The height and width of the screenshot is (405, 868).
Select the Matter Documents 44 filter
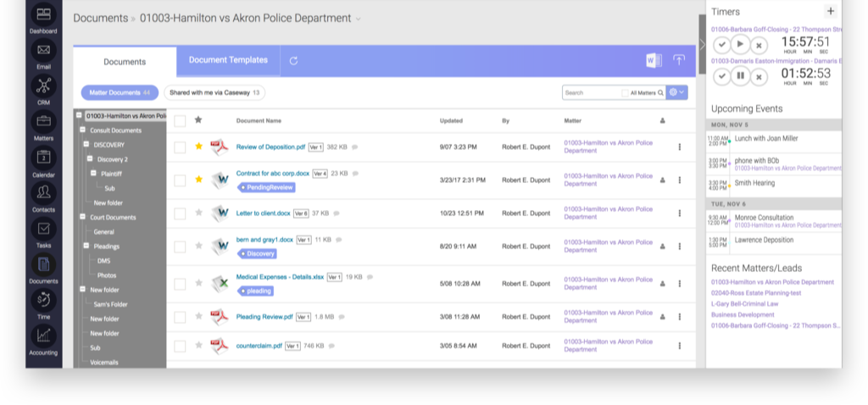pyautogui.click(x=120, y=93)
